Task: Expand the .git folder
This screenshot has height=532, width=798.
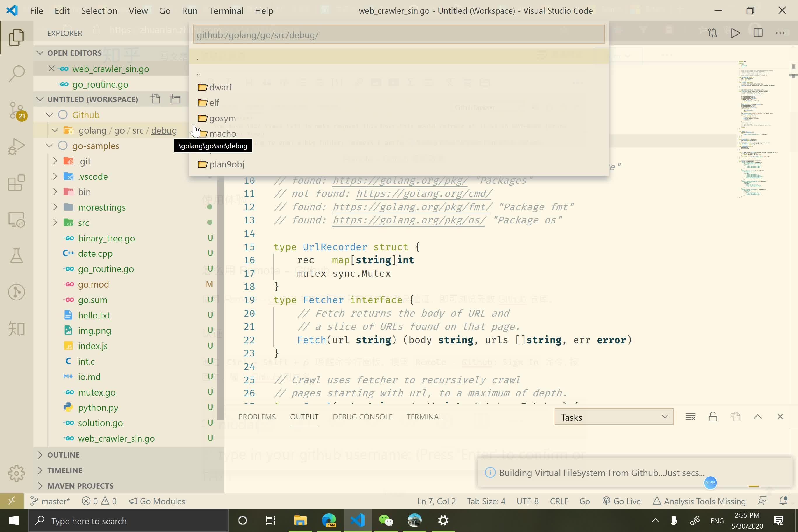Action: (x=55, y=161)
